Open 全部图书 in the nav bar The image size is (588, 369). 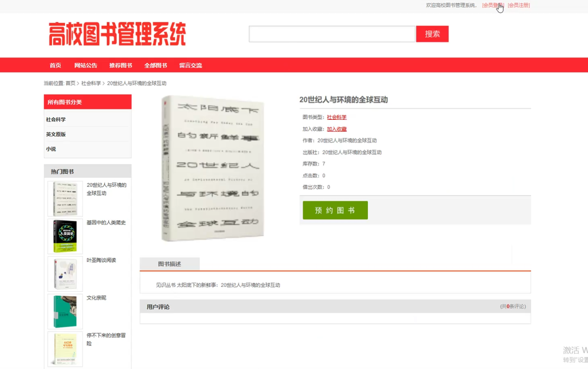(x=155, y=65)
